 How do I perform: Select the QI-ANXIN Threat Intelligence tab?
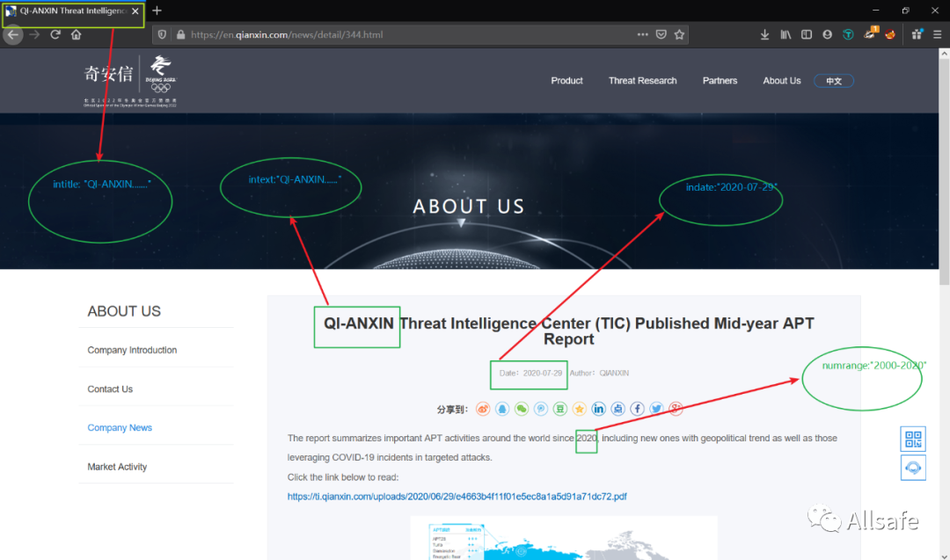tap(73, 11)
